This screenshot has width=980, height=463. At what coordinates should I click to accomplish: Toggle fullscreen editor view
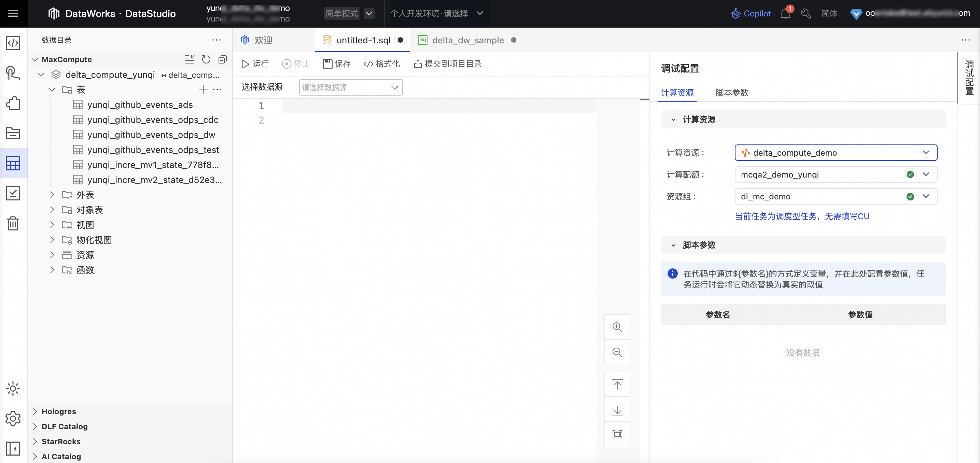point(617,434)
